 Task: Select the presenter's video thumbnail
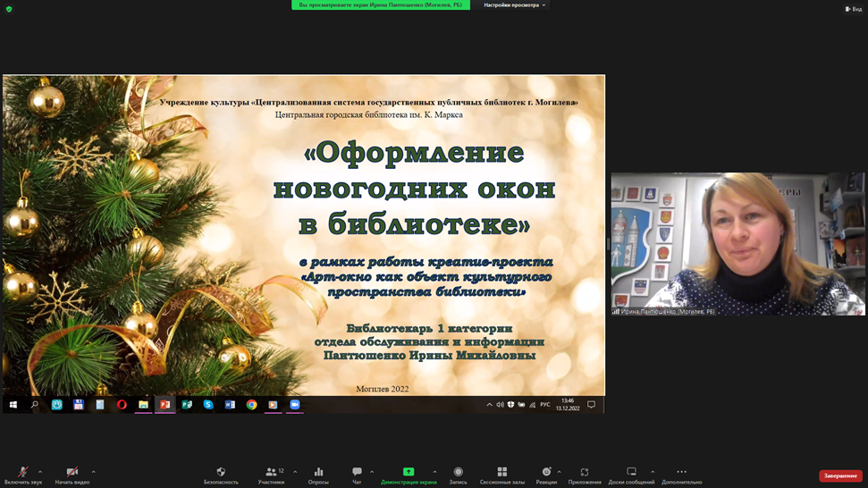pos(737,244)
